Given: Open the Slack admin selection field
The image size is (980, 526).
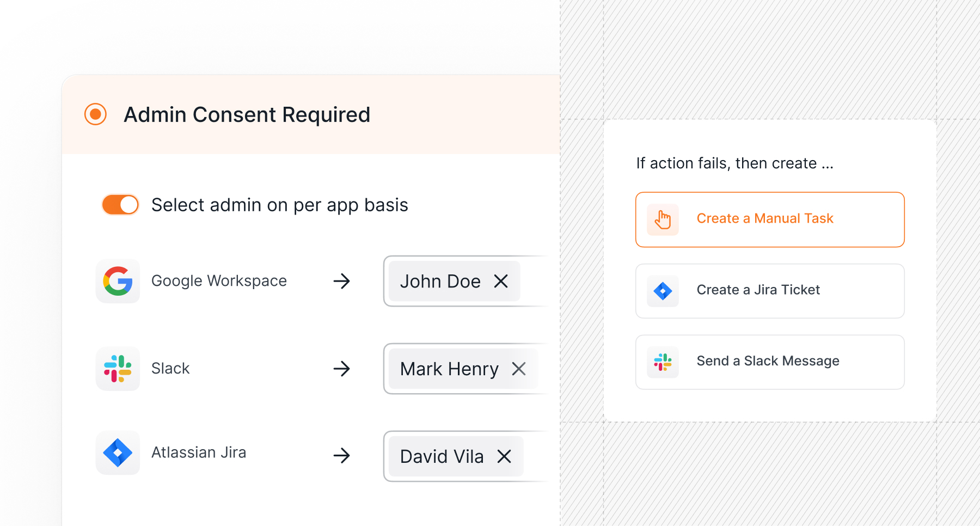Looking at the screenshot, I should [465, 369].
